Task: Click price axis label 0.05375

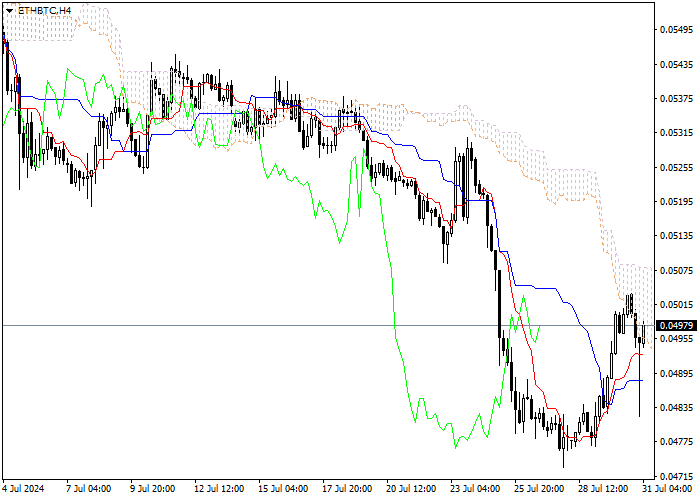Action: pos(676,98)
